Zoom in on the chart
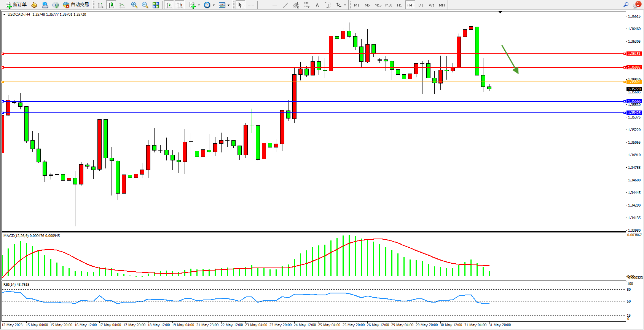 coord(134,5)
